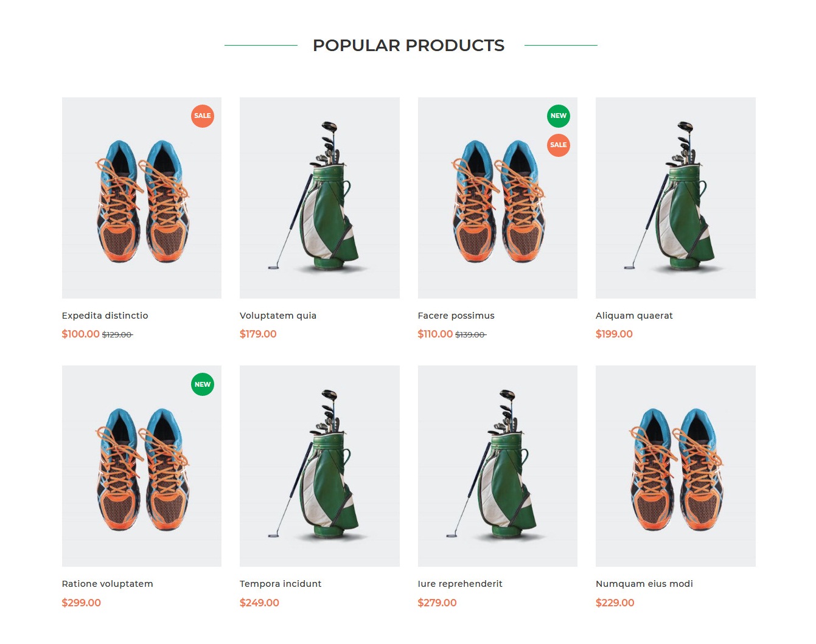Open the Voluptatem quia product page
The image size is (816, 644).
278,316
